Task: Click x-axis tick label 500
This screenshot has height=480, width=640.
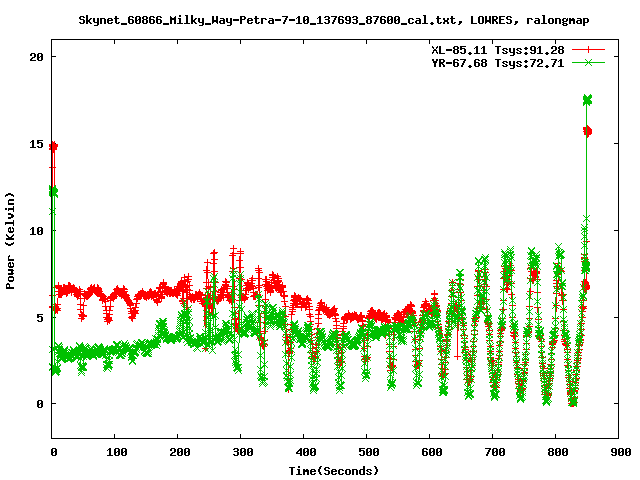Action: click(369, 452)
